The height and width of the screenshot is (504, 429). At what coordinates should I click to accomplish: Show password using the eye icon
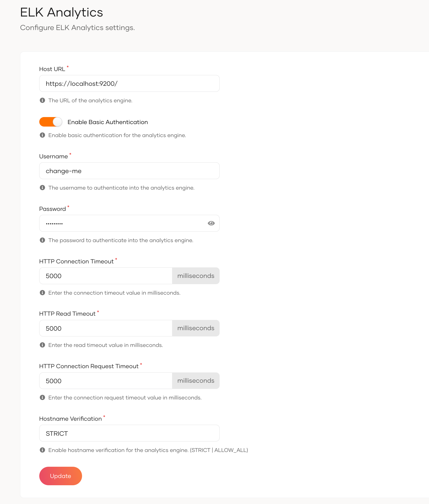click(211, 223)
